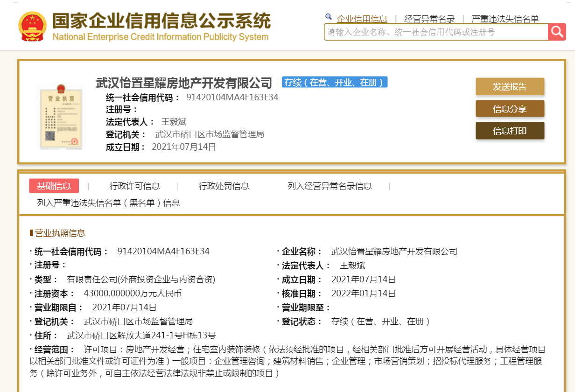The height and width of the screenshot is (392, 575).
Task: Click 王毅斌 in the license info section
Action: point(352,266)
